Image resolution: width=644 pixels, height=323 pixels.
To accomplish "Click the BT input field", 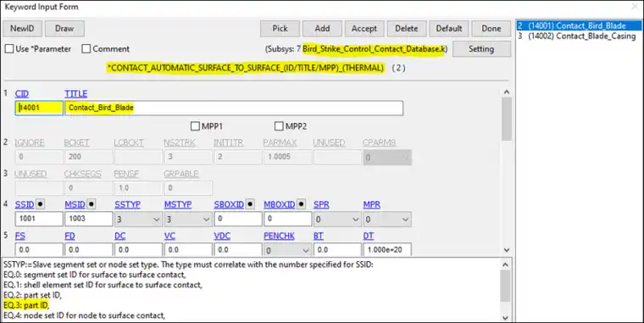I will 337,249.
